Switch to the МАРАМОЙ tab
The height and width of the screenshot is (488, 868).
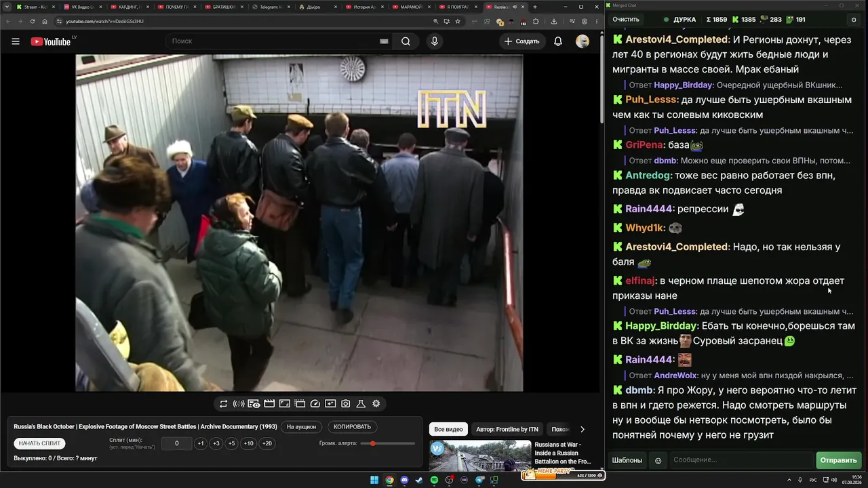coord(412,7)
